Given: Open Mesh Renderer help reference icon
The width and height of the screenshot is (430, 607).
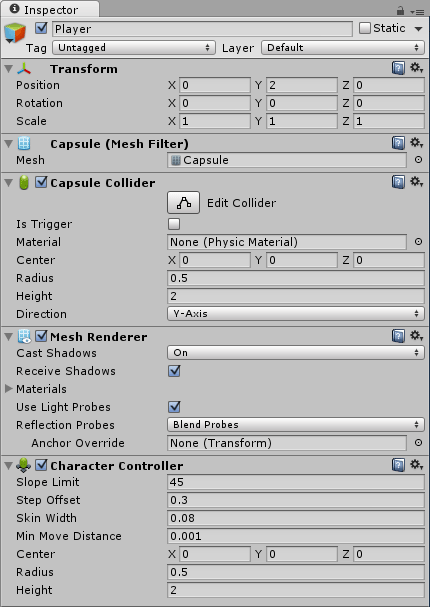Looking at the screenshot, I should pos(398,336).
